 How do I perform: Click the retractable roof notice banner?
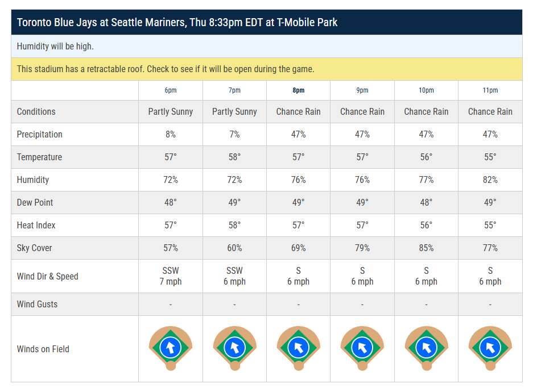[266, 69]
